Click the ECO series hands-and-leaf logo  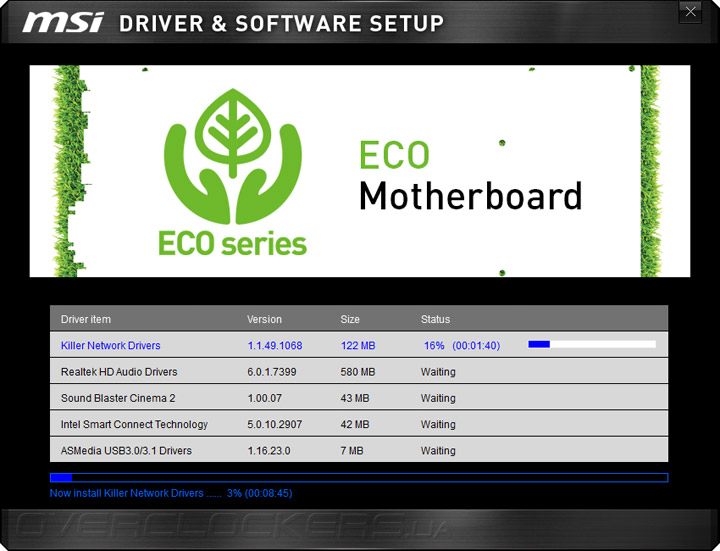point(233,171)
